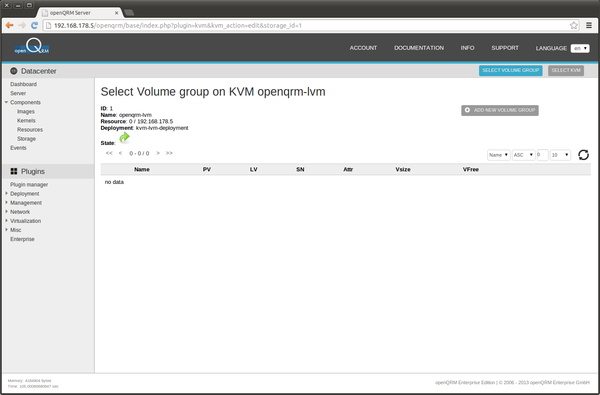Collapse the Components tree
Viewport: 600px width, 395px height.
(x=7, y=102)
